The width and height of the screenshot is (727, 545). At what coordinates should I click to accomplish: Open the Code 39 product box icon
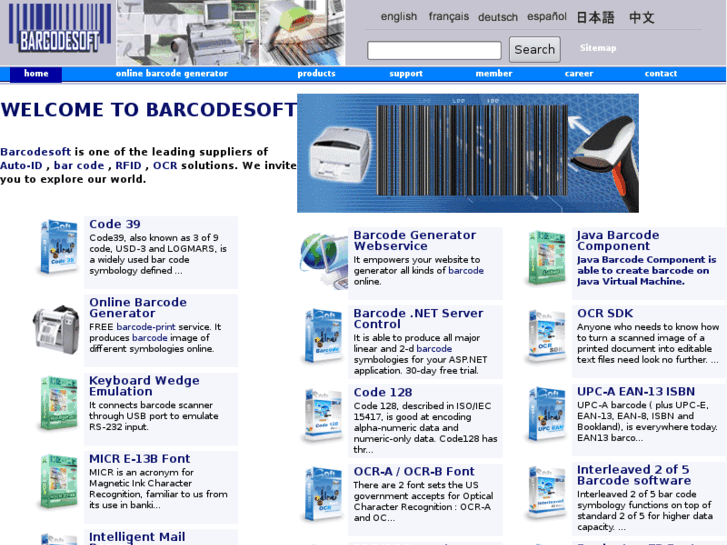click(x=58, y=247)
